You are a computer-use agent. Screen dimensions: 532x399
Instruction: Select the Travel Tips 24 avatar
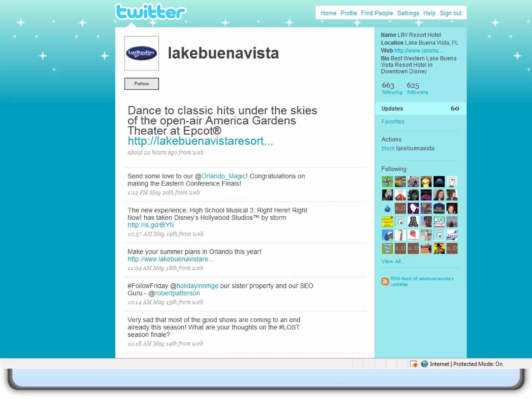(x=387, y=248)
